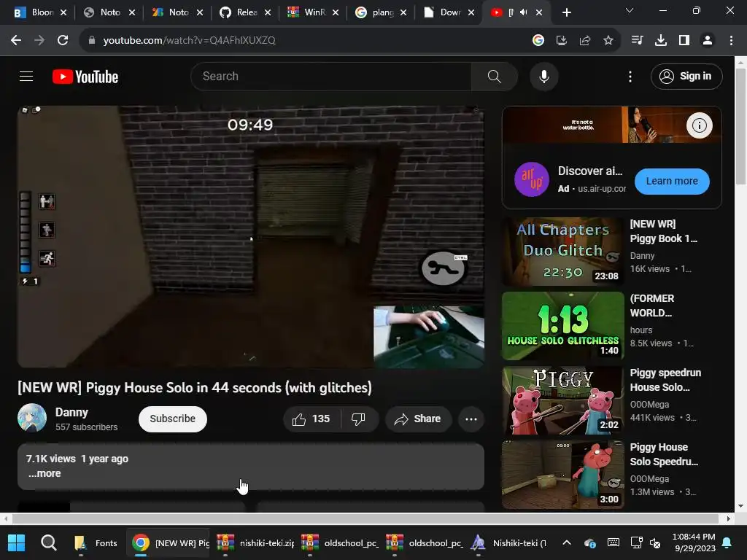Like the video with thumbs up
747x560 pixels.
click(x=311, y=419)
